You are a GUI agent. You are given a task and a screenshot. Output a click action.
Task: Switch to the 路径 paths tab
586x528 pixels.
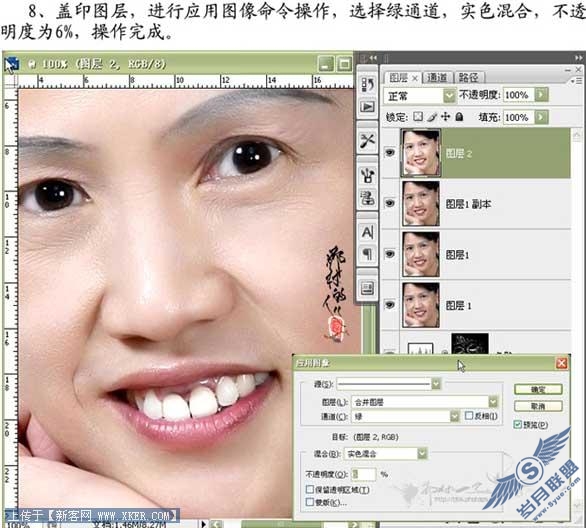tap(469, 78)
